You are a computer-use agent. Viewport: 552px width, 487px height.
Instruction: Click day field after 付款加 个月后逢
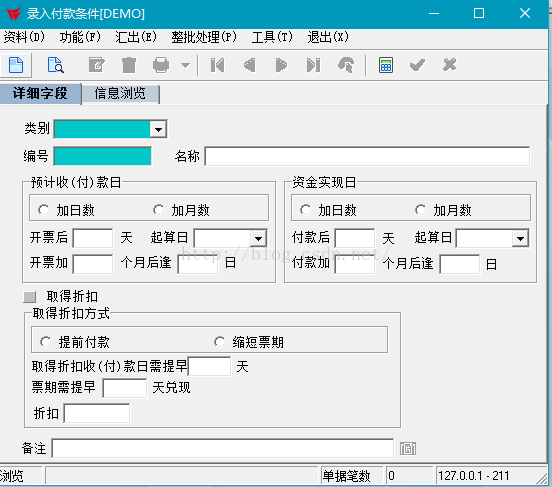coord(460,264)
